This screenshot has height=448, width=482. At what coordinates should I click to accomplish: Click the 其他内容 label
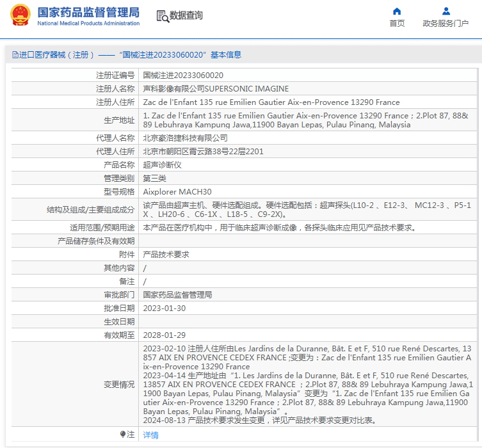[119, 268]
